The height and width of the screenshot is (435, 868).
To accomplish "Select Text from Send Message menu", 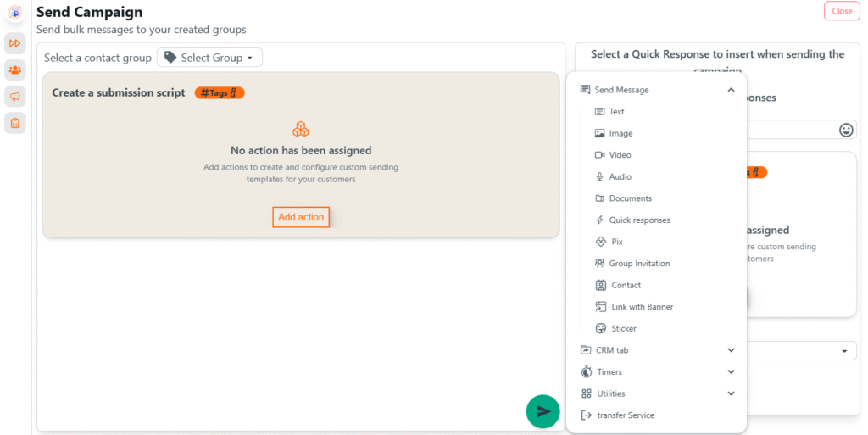I will [616, 112].
